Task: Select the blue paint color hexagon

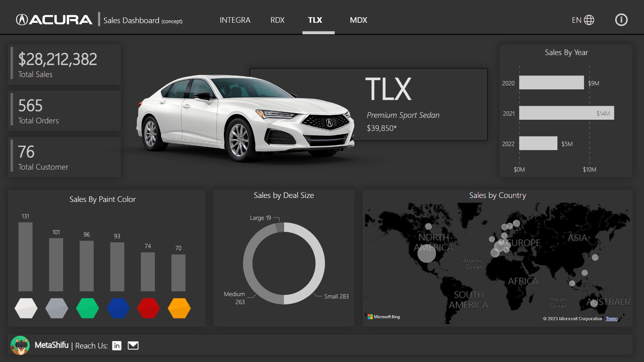Action: [118, 308]
